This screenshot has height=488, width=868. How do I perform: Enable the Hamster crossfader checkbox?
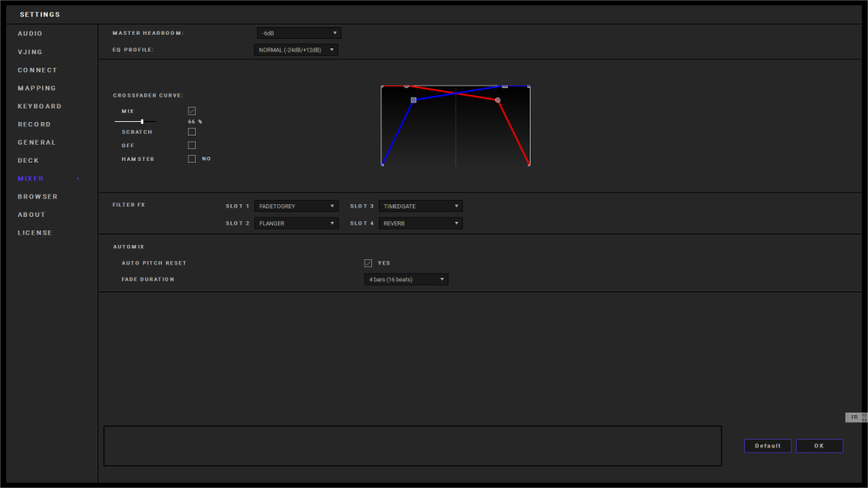(x=192, y=158)
